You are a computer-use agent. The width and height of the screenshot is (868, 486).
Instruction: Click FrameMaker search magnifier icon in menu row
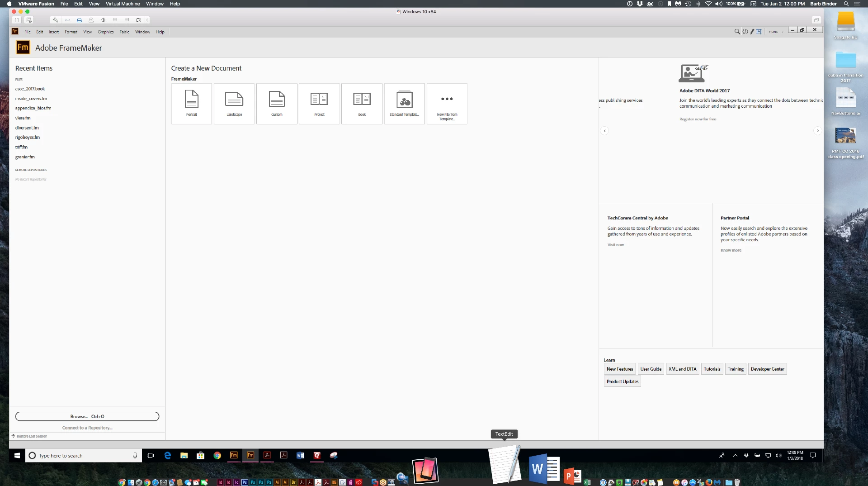[x=737, y=32]
